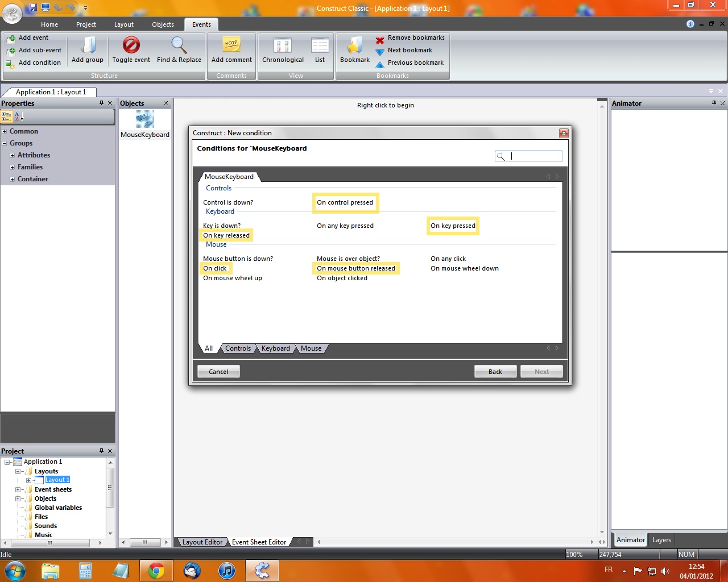Select On key pressed condition
The image size is (728, 582).
click(453, 226)
